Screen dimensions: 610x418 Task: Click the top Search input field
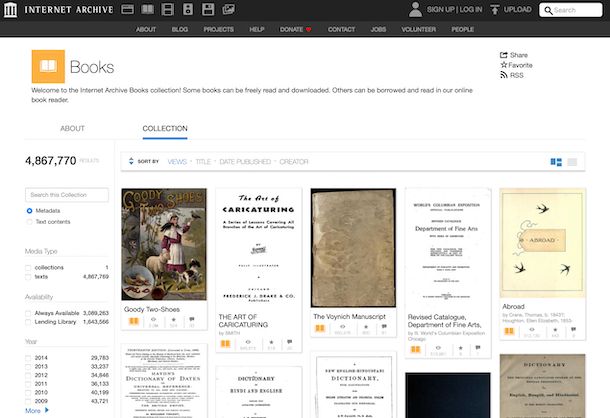coord(571,10)
